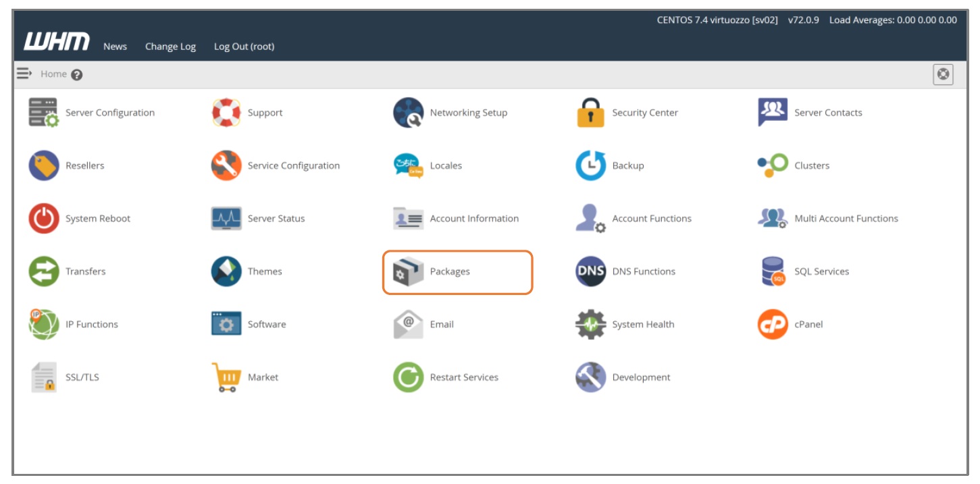Click the cPanel orange icon
The image size is (980, 484).
[773, 324]
